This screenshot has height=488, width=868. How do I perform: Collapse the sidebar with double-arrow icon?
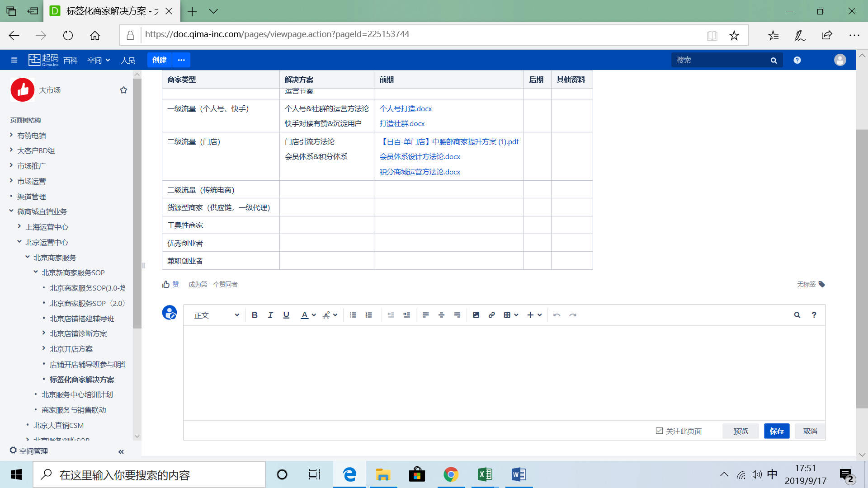121,451
